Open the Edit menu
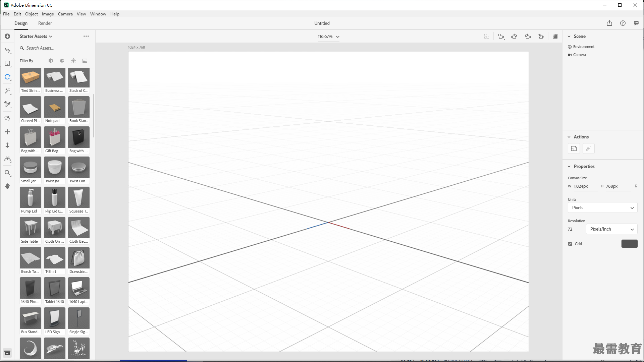 pos(17,14)
